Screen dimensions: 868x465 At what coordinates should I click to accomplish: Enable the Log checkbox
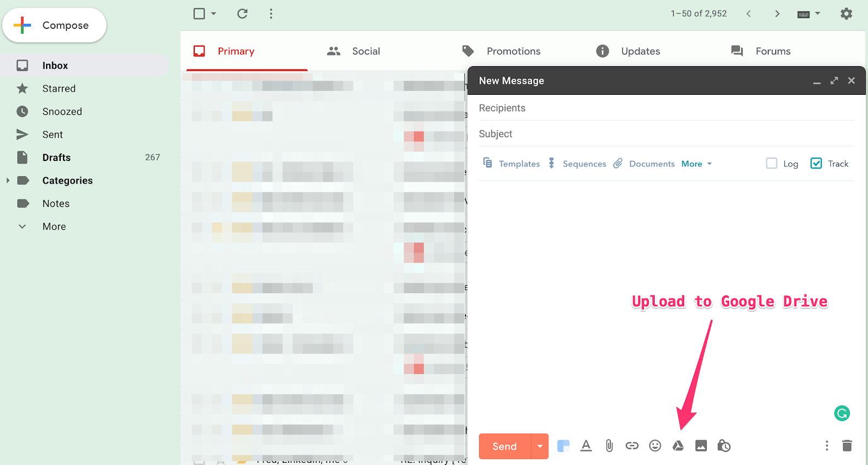click(x=771, y=163)
